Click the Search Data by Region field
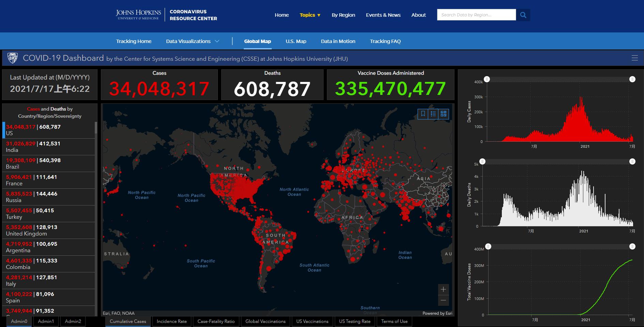The image size is (644, 327). [476, 15]
